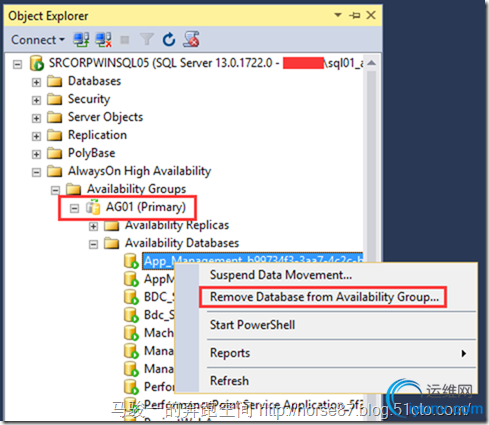Click the Reports submenu arrow
The image size is (489, 425).
coord(464,353)
